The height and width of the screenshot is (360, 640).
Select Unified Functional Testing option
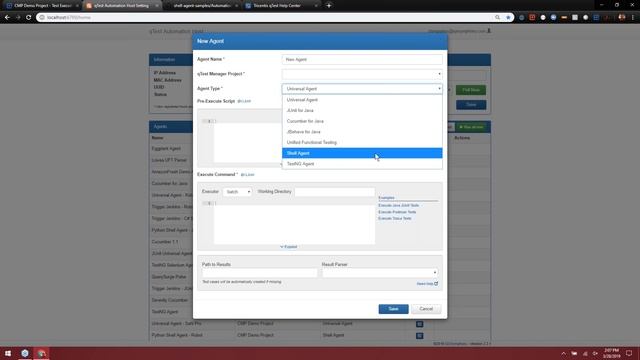[362, 142]
